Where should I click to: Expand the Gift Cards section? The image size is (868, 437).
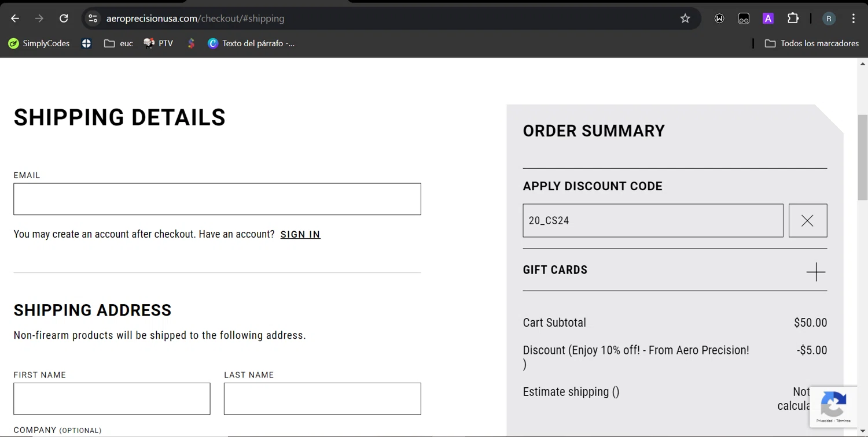point(815,271)
